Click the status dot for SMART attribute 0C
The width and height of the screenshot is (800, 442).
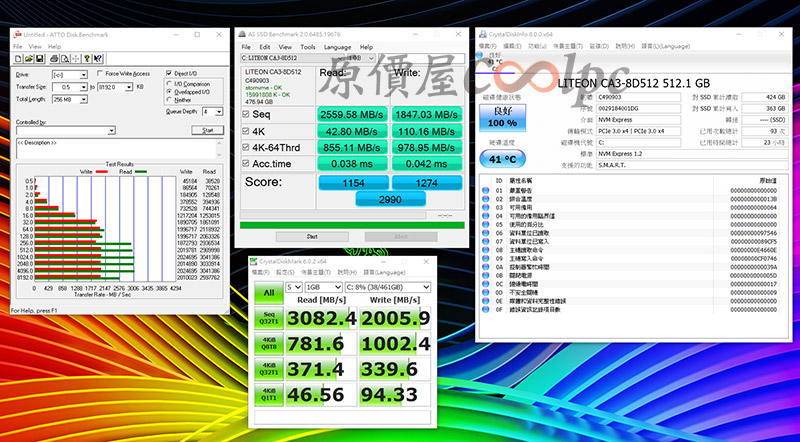point(485,284)
